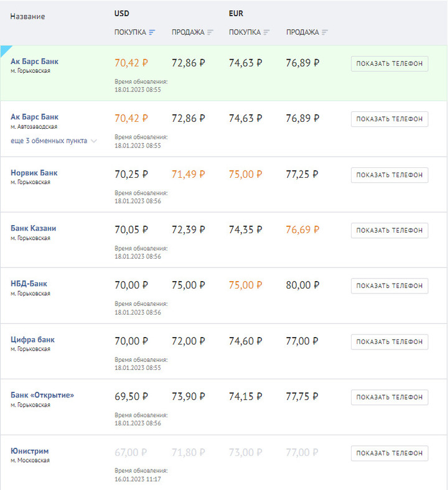Show НБД-Банк phone number
This screenshot has width=448, height=490.
click(x=390, y=286)
